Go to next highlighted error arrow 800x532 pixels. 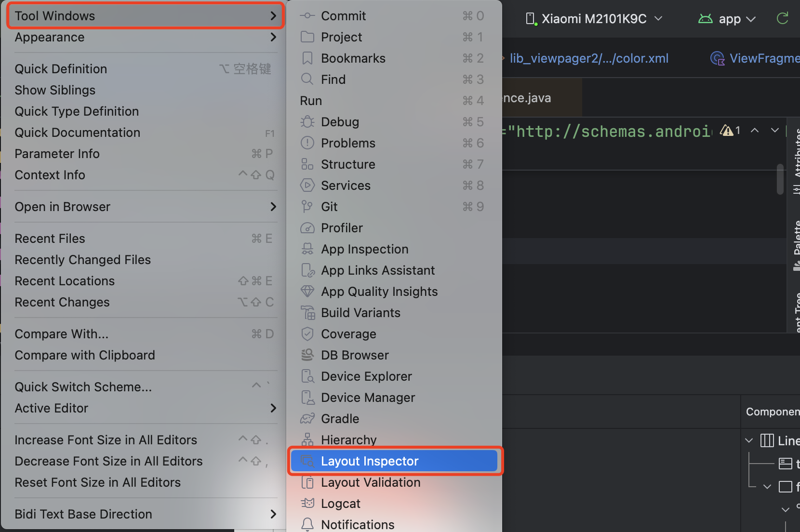(775, 131)
